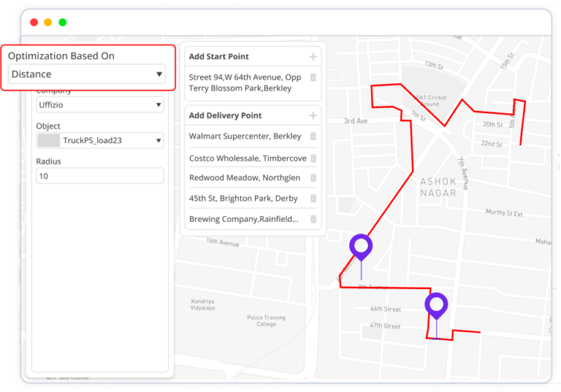561x392 pixels.
Task: Click the red close window button
Action: (x=34, y=22)
